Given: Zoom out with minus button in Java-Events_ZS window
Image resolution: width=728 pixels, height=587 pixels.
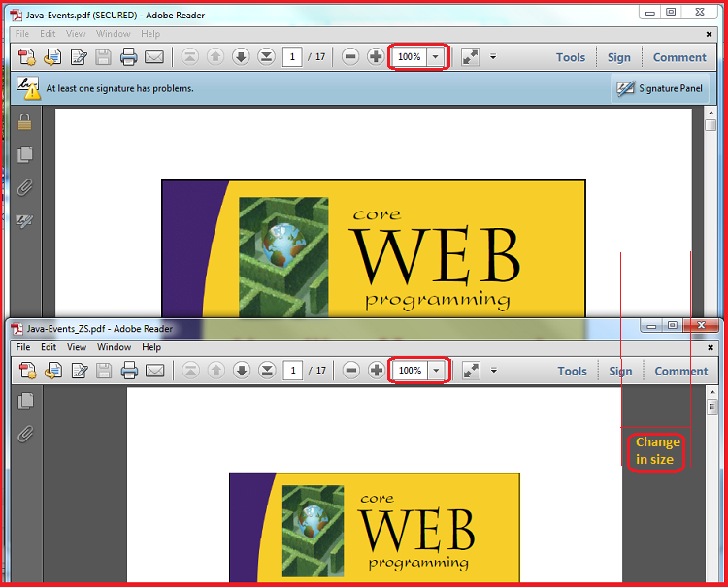Looking at the screenshot, I should [x=351, y=371].
